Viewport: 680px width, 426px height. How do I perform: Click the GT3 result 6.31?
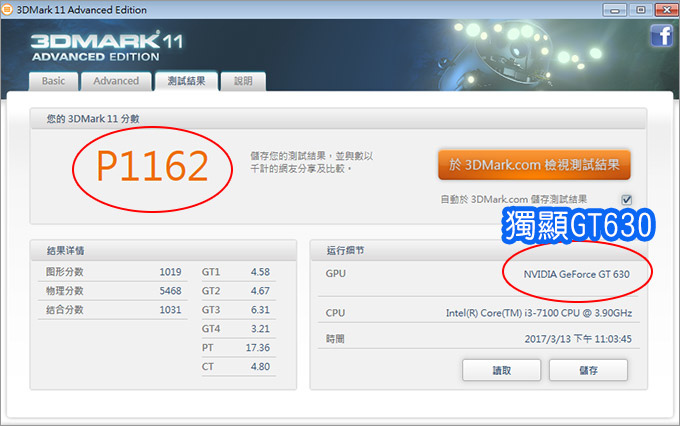pyautogui.click(x=260, y=310)
